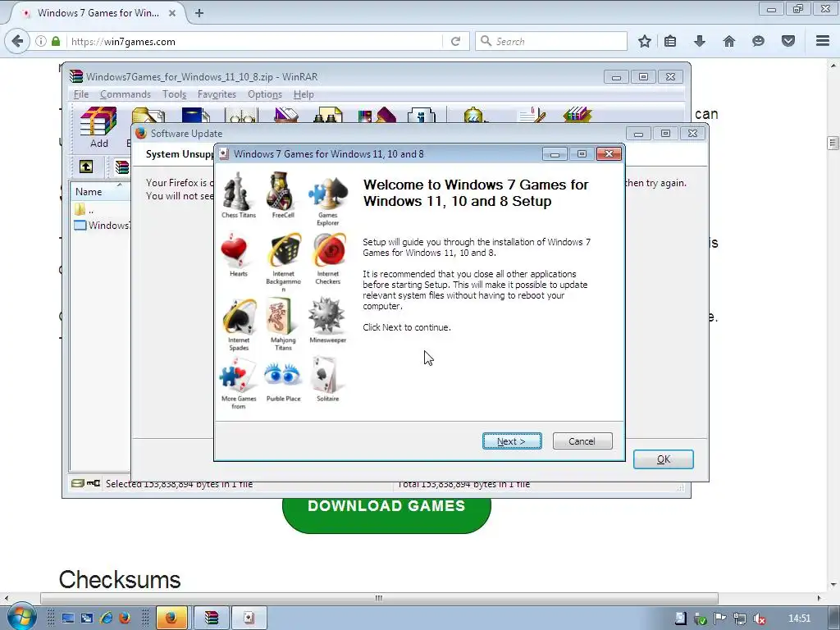
Task: Click WinRAR up one level arrow icon
Action: [x=85, y=167]
